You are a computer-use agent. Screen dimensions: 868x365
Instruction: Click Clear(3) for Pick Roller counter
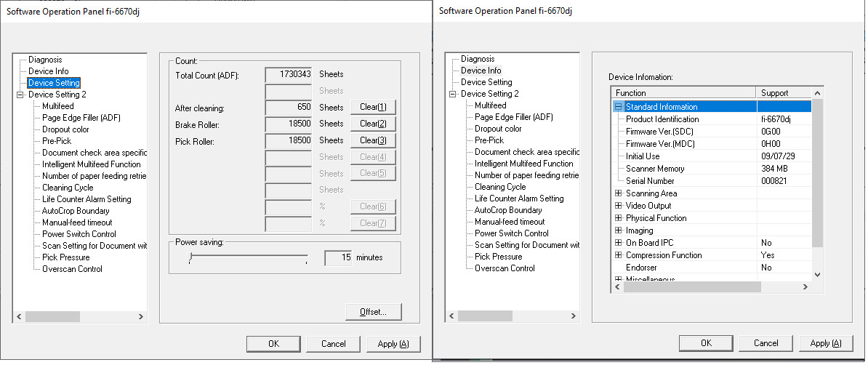coord(373,140)
